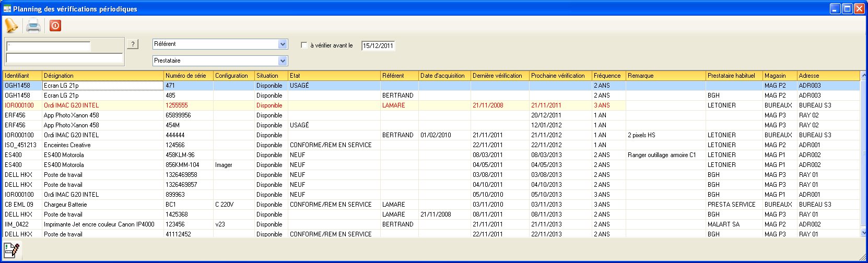Image resolution: width=868 pixels, height=263 pixels.
Task: Select the row with serial number 471
Action: [x=431, y=86]
